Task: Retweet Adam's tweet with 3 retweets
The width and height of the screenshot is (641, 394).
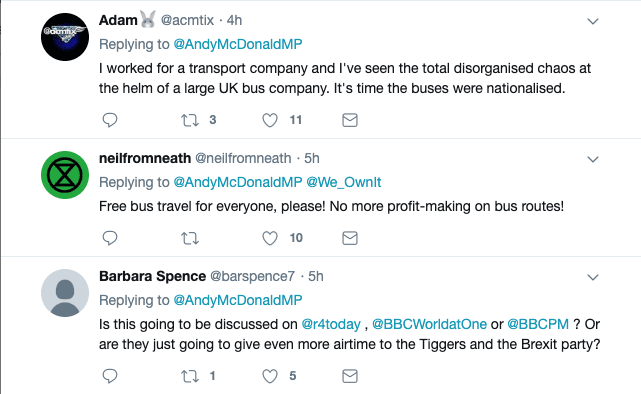Action: [190, 120]
